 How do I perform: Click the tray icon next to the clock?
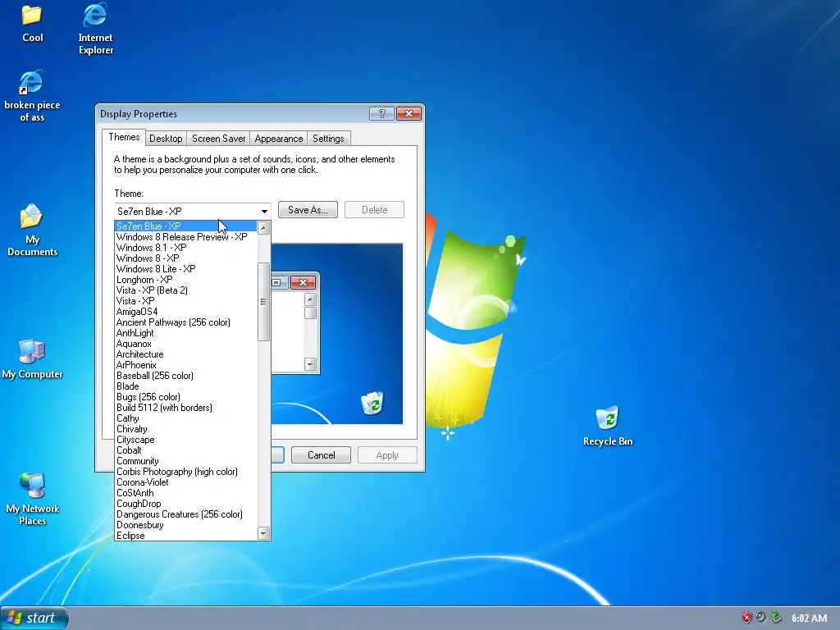click(x=776, y=618)
